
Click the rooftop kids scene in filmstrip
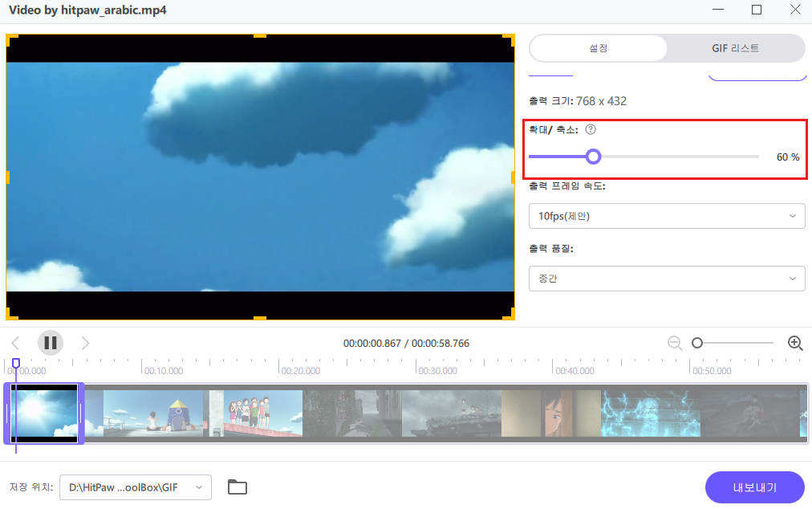[x=263, y=413]
